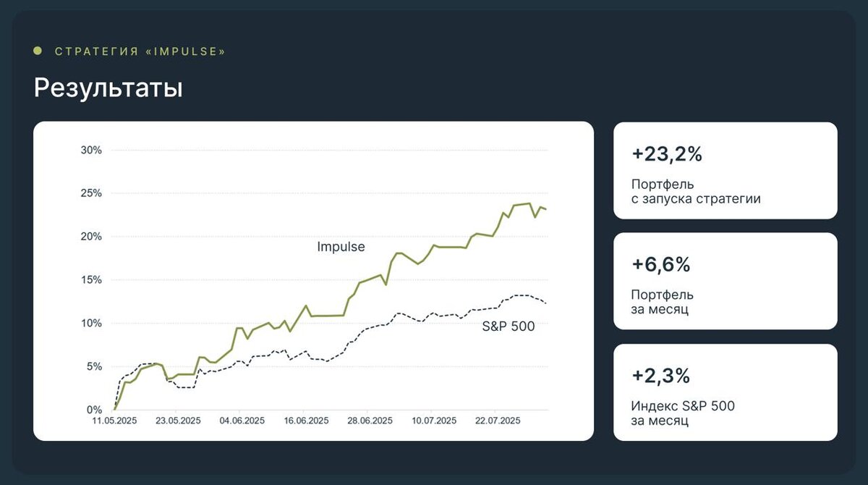
Task: Click the S&P 500 line label on the chart
Action: tap(509, 326)
